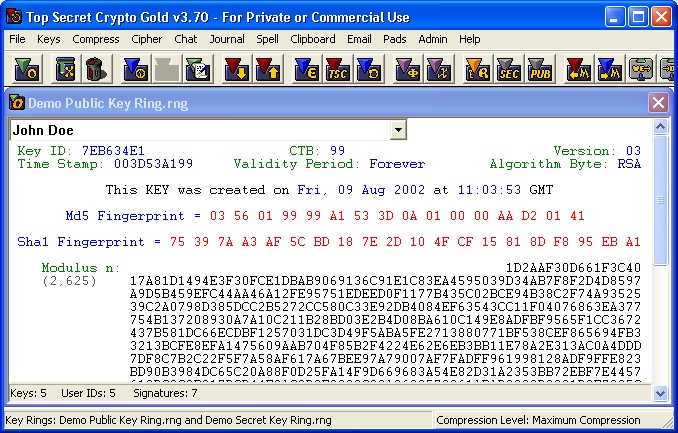Screen dimensions: 678x433
Task: Click the red TSC funnel icon
Action: pyautogui.click(x=338, y=69)
